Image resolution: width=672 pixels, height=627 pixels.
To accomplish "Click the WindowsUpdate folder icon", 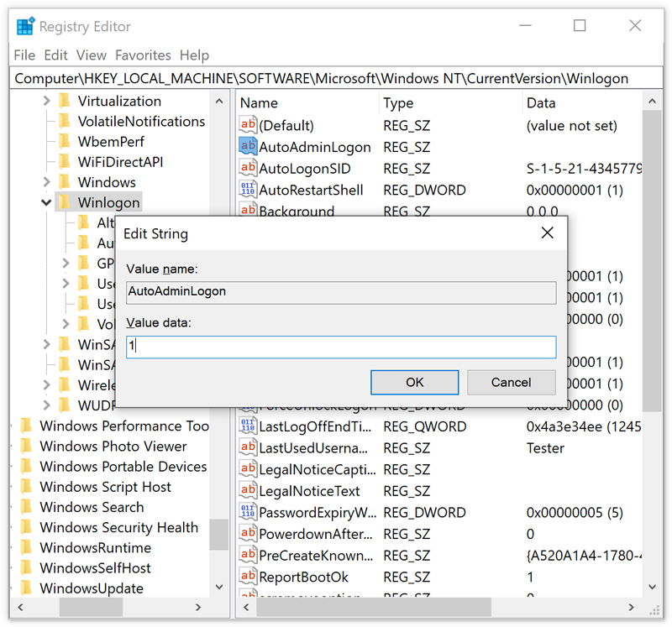I will click(x=27, y=588).
